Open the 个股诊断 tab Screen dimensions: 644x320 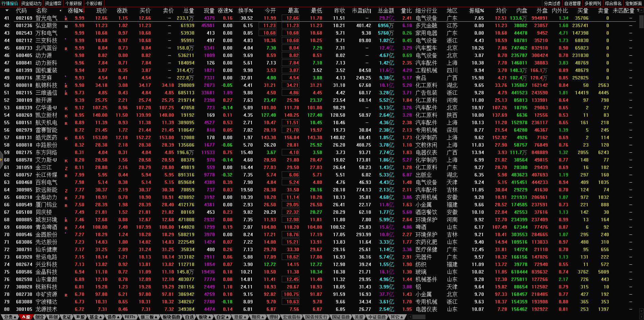pyautogui.click(x=94, y=3)
